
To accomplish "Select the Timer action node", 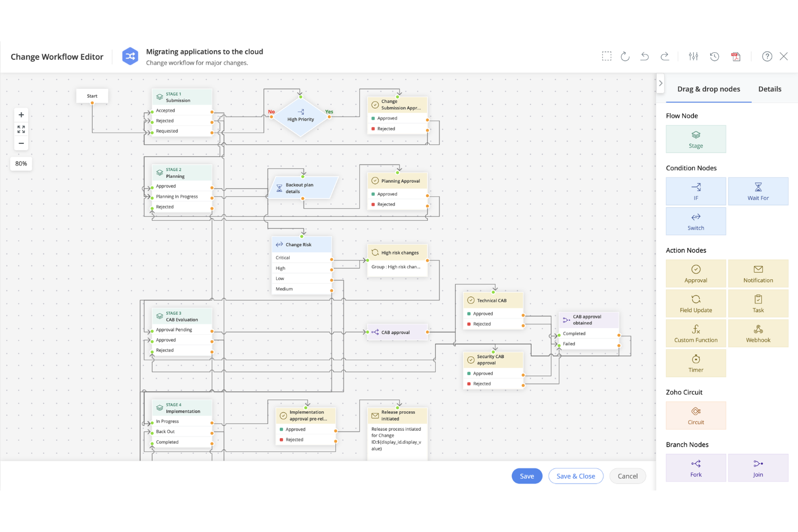I will [x=696, y=363].
